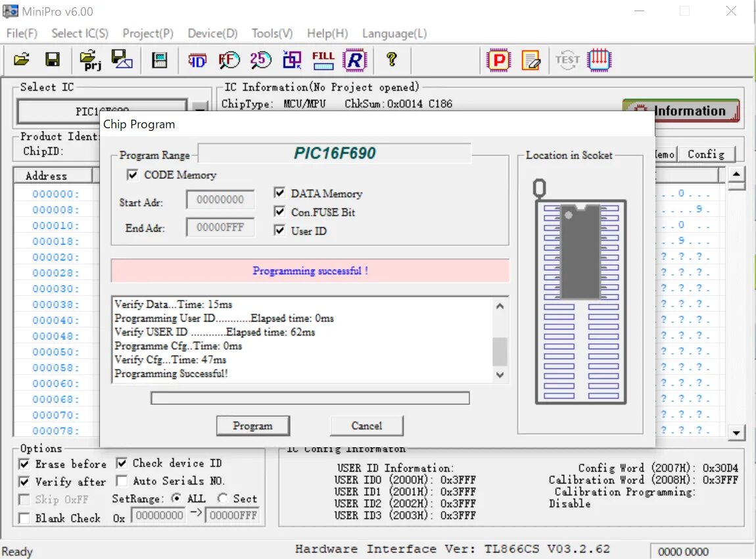Click address row 000040:
Viewport: 756px width, 559px height.
pyautogui.click(x=56, y=320)
